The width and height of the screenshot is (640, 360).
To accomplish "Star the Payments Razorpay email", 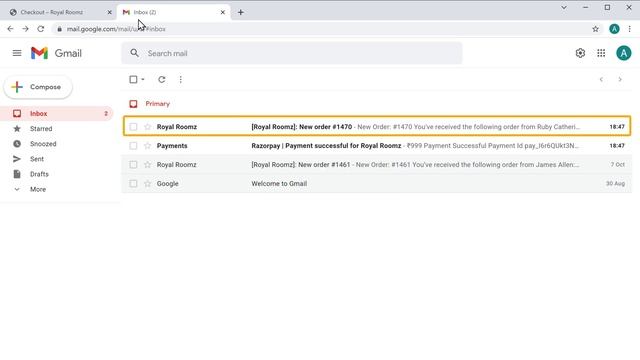I will [147, 146].
